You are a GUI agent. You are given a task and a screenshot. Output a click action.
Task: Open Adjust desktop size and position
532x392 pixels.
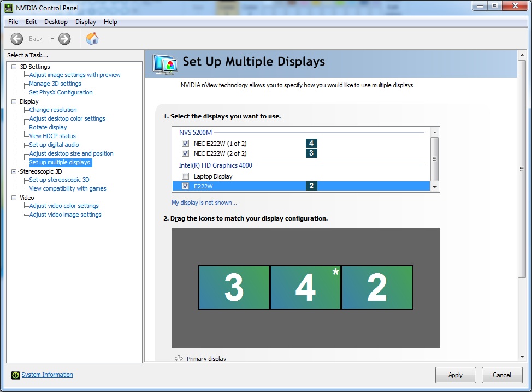coord(71,153)
